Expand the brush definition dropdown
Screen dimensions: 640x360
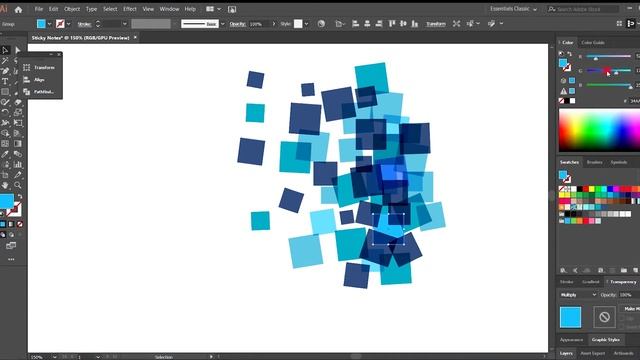pyautogui.click(x=222, y=24)
